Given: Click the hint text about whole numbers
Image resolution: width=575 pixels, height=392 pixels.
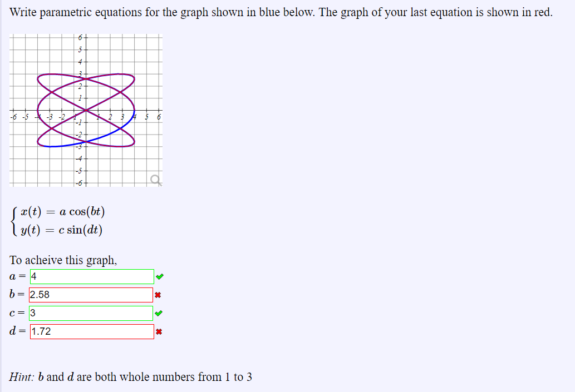Looking at the screenshot, I should click(130, 376).
